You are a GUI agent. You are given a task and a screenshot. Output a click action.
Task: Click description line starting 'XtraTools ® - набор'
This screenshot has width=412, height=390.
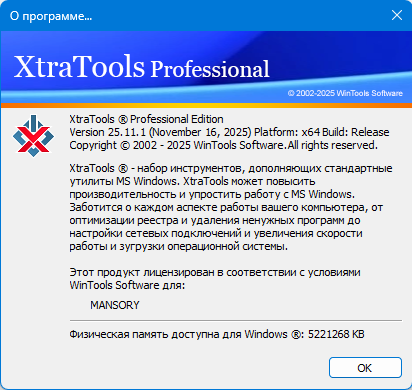[x=231, y=168]
